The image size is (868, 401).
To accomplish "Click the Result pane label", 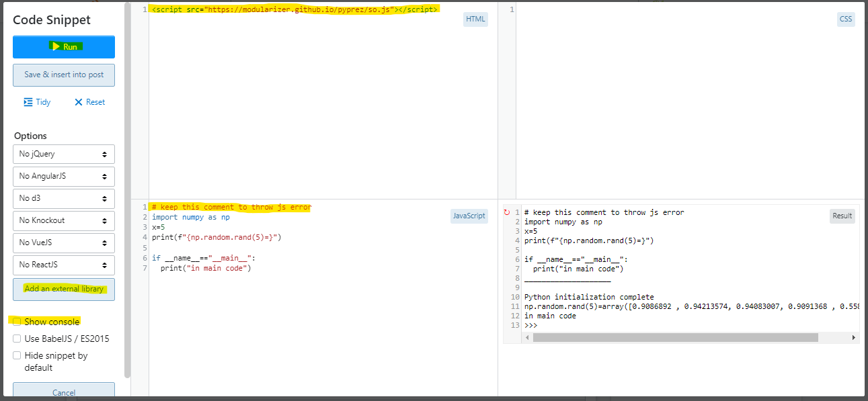I will pyautogui.click(x=842, y=216).
